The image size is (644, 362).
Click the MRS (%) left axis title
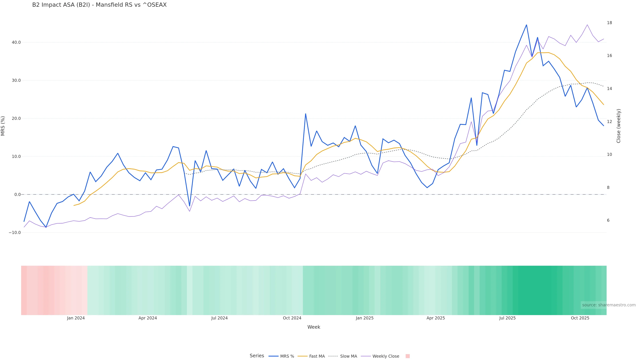[x=3, y=126]
